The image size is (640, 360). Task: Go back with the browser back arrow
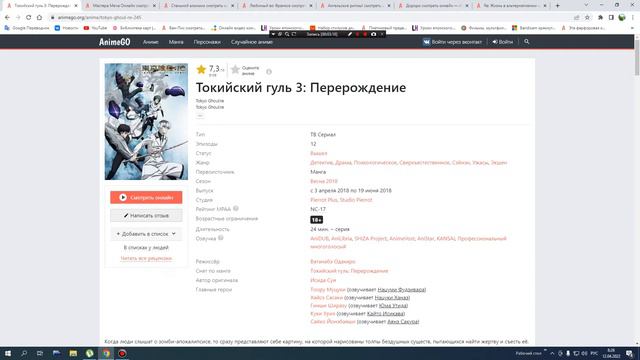coord(7,18)
